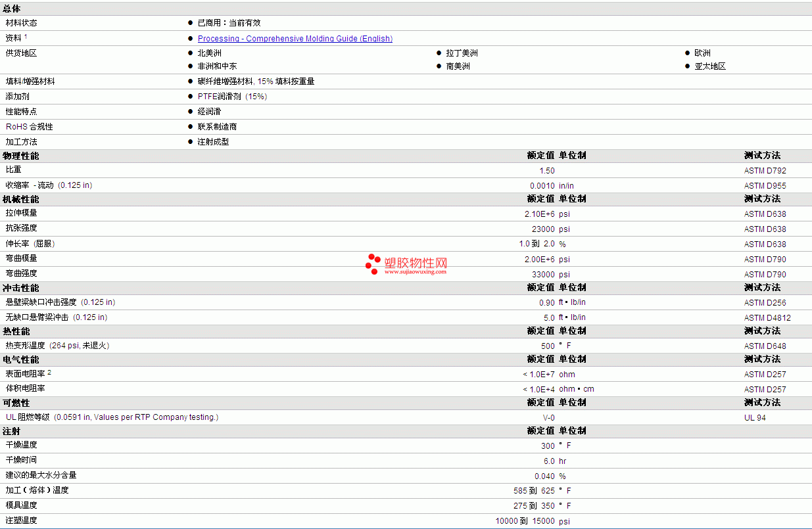Click the UL 94 test method cell
This screenshot has height=529, width=812.
coord(755,418)
